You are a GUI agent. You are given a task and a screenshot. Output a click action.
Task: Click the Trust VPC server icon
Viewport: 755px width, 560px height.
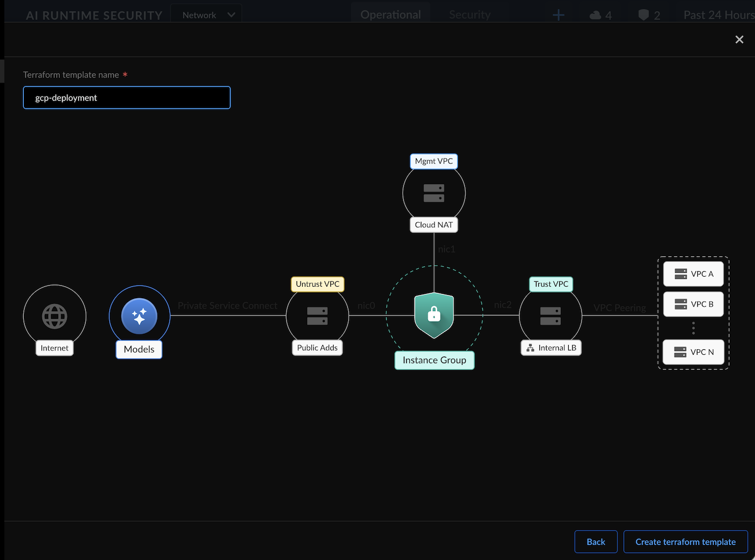[550, 315]
